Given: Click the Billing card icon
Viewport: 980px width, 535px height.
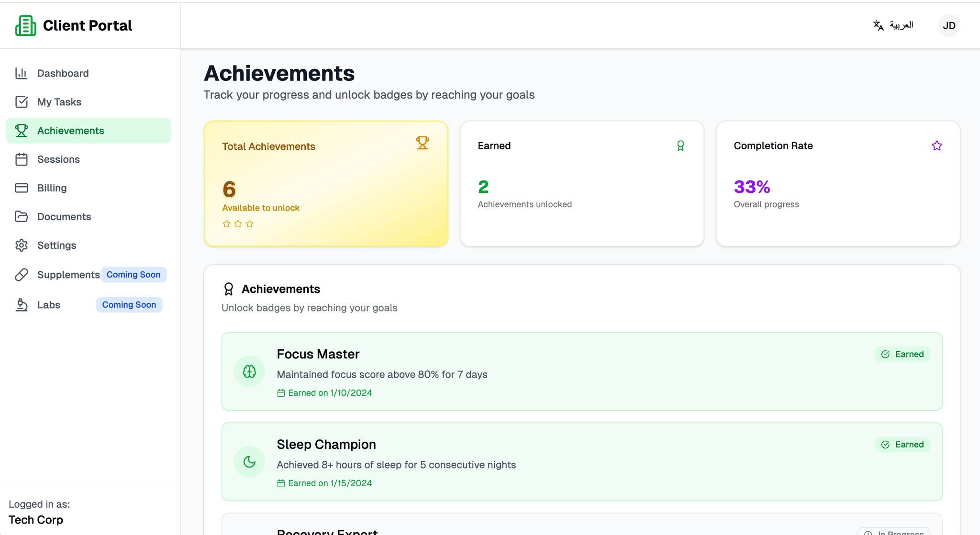Looking at the screenshot, I should pyautogui.click(x=22, y=188).
